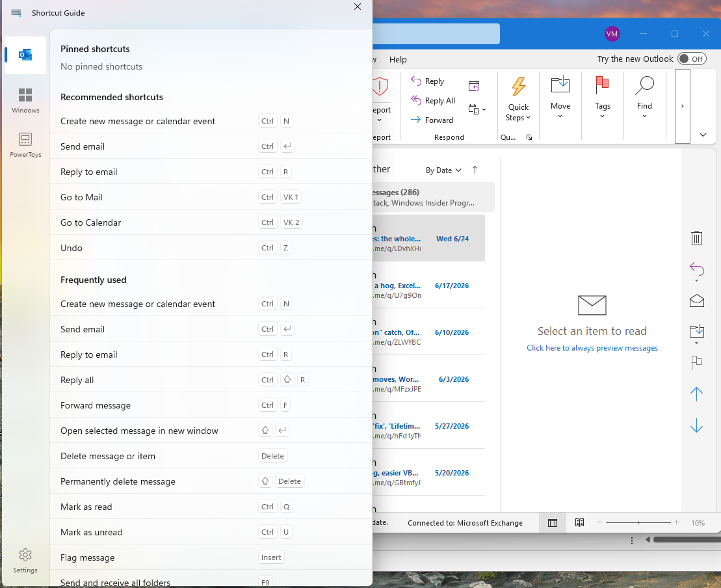Collapse the ribbon with the chevron
This screenshot has width=721, height=588.
click(703, 135)
